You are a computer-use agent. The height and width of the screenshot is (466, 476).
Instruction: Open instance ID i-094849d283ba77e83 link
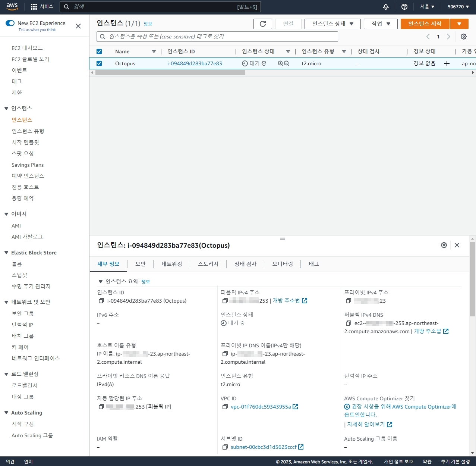195,63
